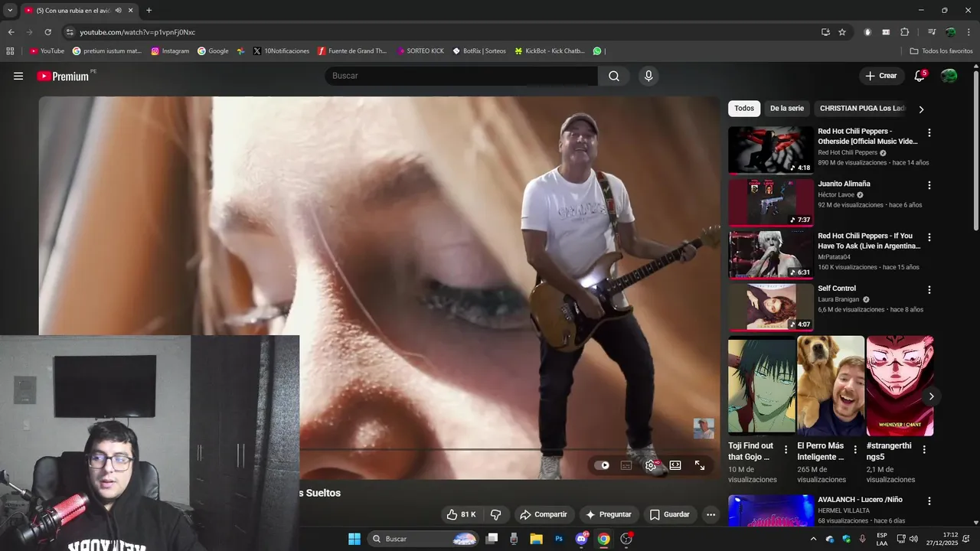Open SORTEO KICK bookmark

420,51
